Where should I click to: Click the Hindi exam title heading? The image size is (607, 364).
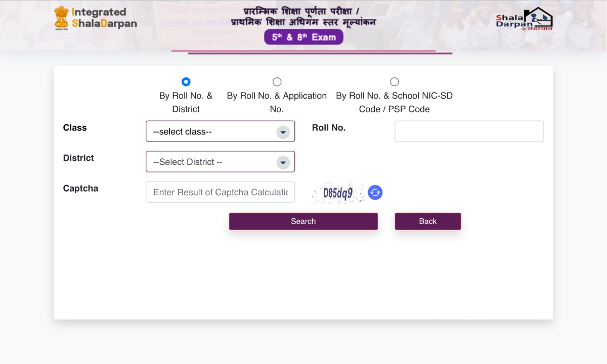click(303, 17)
